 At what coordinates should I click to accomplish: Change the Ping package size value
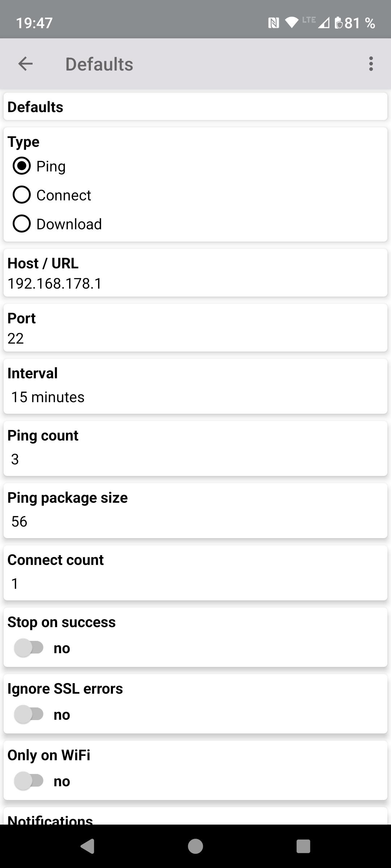pos(20,522)
